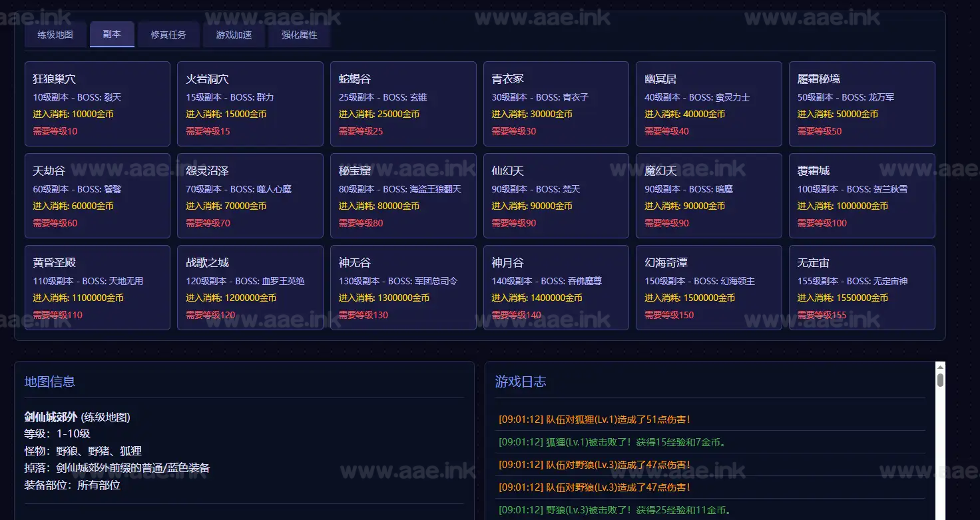Enter the 蛇蝎谷 dungeon
980x520 pixels.
403,103
